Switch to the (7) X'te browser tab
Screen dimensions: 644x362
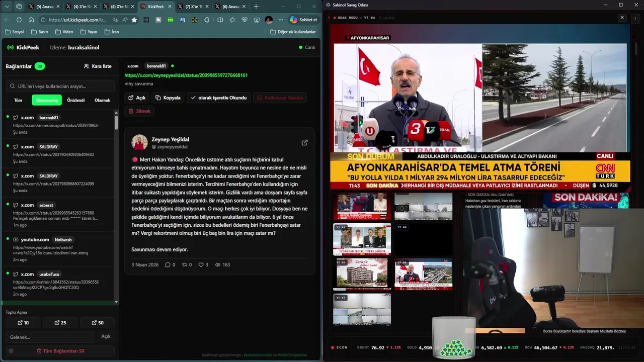point(194,7)
